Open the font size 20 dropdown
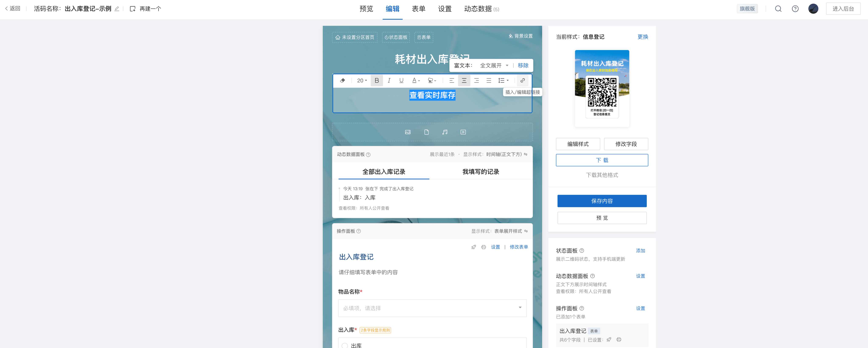The height and width of the screenshot is (348, 868). point(362,80)
